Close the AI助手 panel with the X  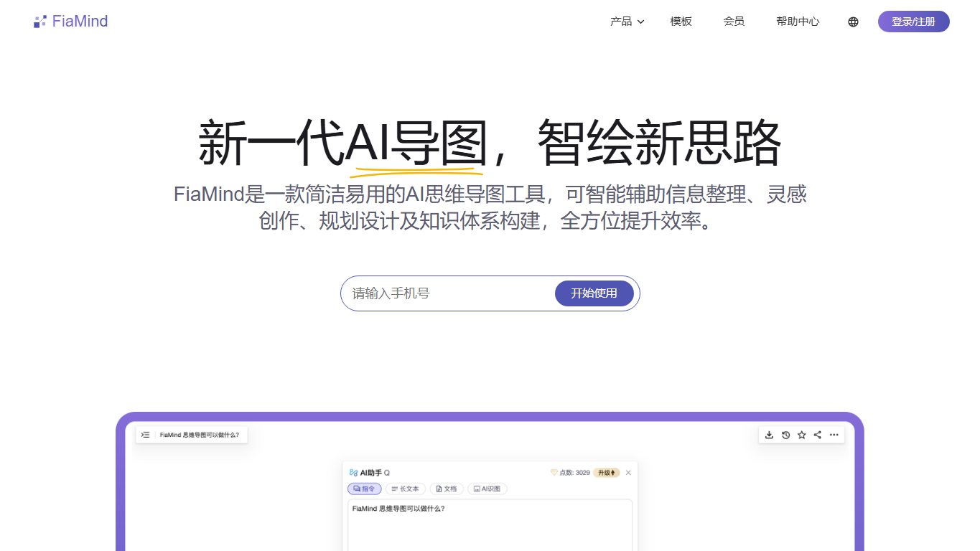click(x=628, y=473)
